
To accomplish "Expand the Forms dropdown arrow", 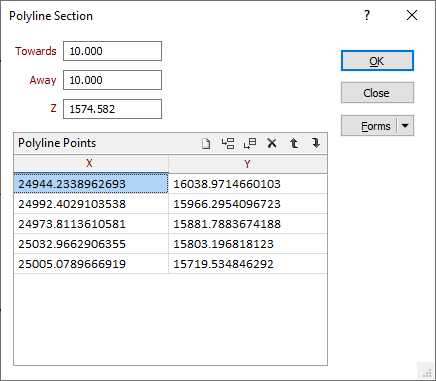I will (405, 126).
